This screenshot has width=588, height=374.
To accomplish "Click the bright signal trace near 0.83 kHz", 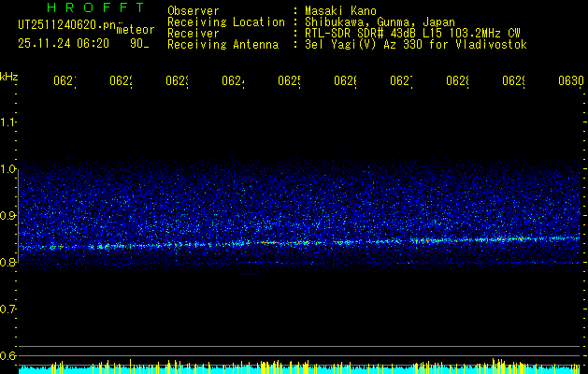I will point(299,243).
